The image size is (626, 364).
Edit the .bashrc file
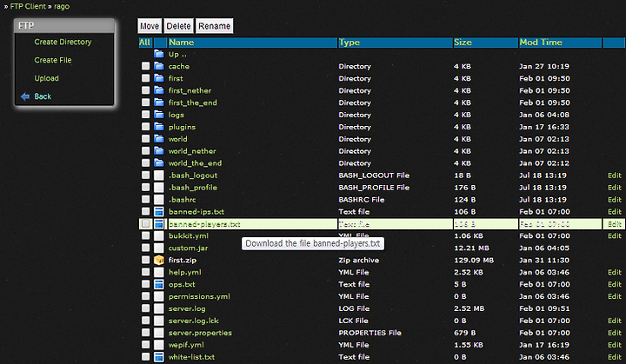click(x=615, y=199)
